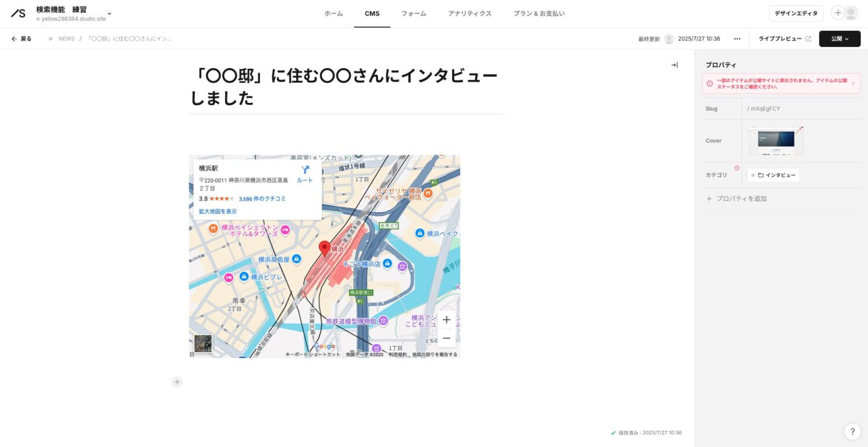This screenshot has width=868, height=447.
Task: Zoom out the map with the minus icon
Action: coord(446,338)
